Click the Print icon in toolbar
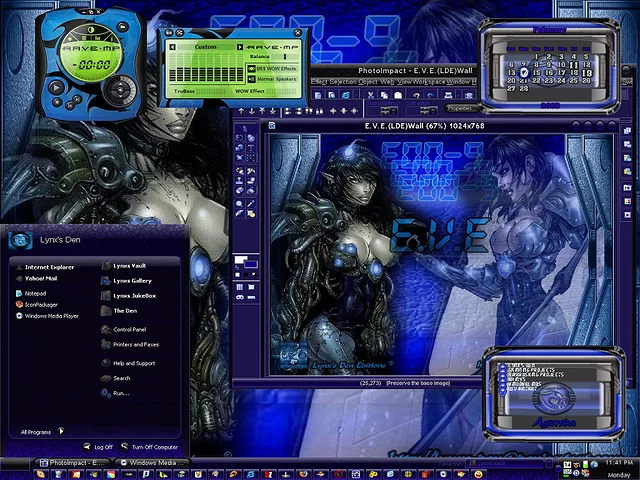640x480 pixels. click(448, 95)
